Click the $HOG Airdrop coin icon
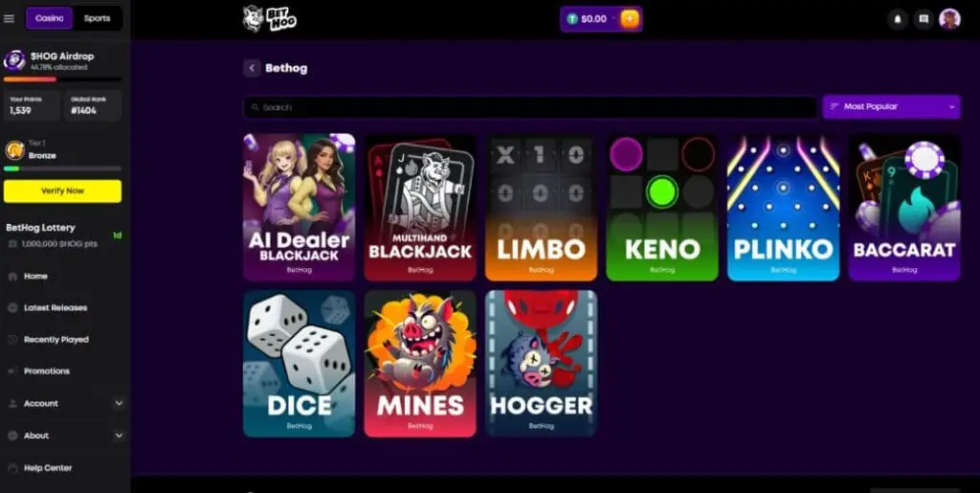 (14, 60)
